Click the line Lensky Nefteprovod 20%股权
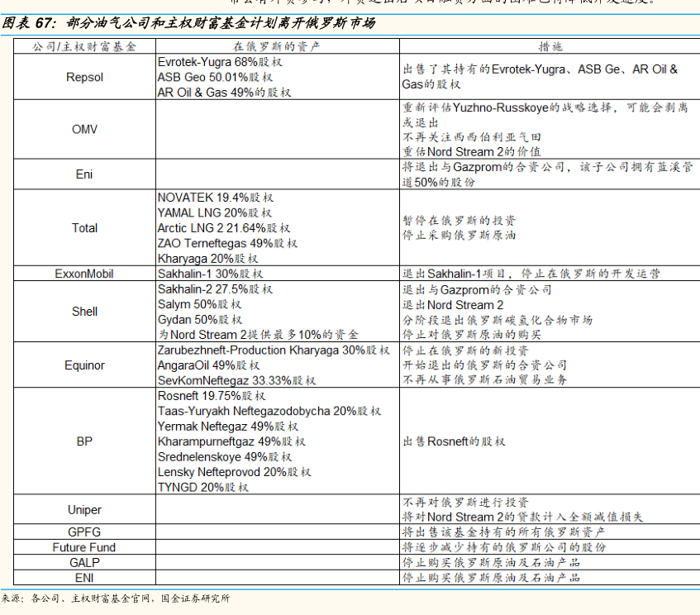 click(x=235, y=472)
